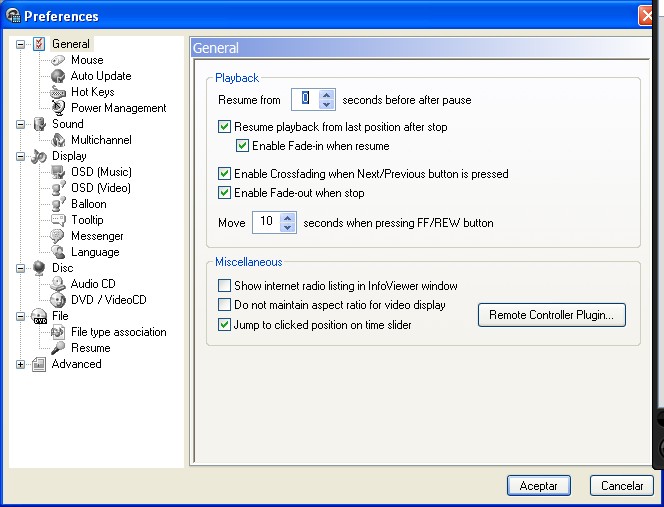Select Resume under File
Viewport: 664px width, 507px height.
pos(91,348)
